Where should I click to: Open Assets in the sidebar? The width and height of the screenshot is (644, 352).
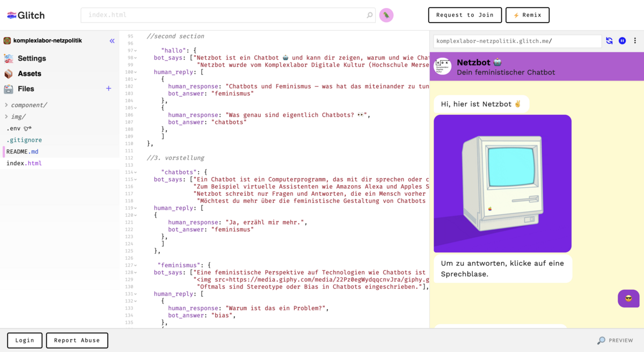30,74
